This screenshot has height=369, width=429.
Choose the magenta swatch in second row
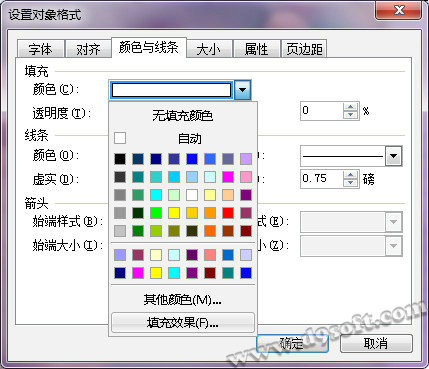[x=228, y=177]
